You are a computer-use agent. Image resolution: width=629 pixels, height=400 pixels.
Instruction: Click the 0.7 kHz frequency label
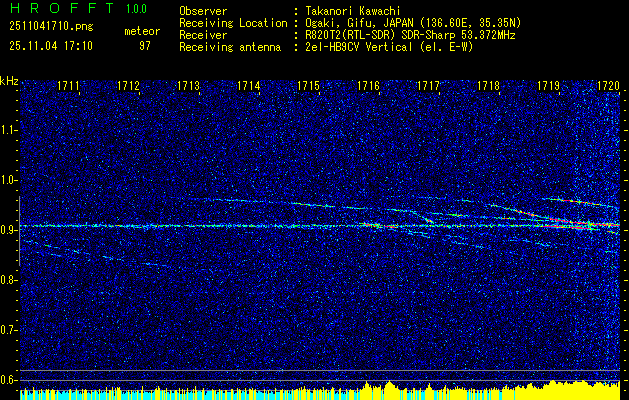point(8,330)
